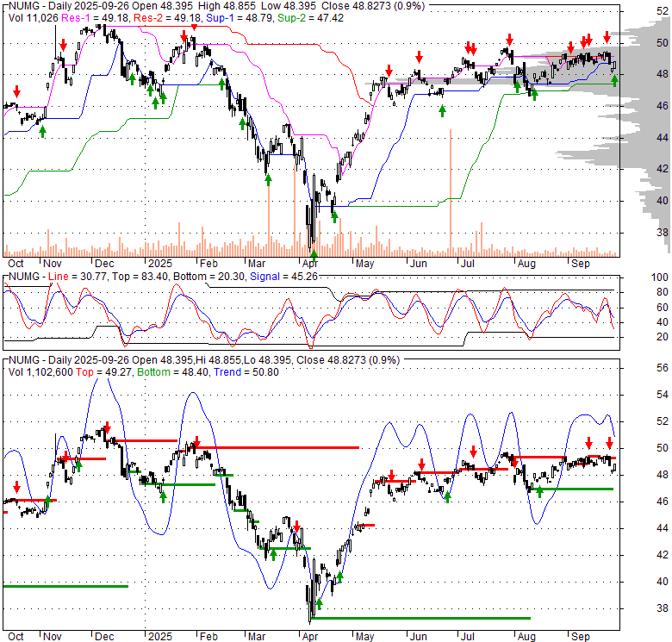Click the 'Top = 83.40' oscillator label
This screenshot has width=672, height=642.
tap(140, 277)
